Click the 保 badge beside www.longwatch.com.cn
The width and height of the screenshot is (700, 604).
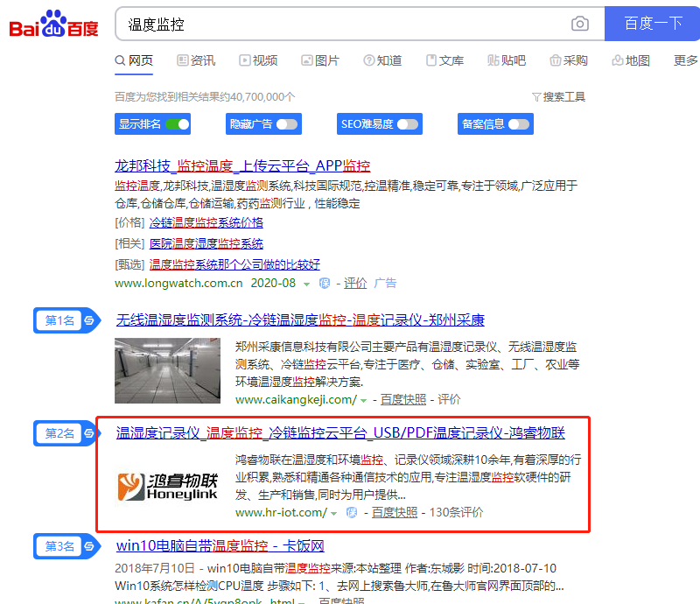click(325, 284)
